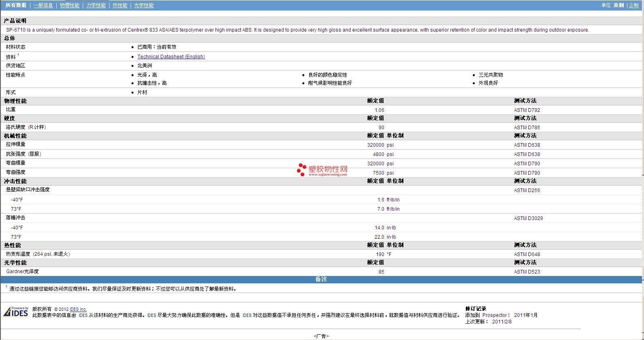Viewport: 644px width, 340px height.
Task: Click the 总体 section header
Action: tap(10, 38)
